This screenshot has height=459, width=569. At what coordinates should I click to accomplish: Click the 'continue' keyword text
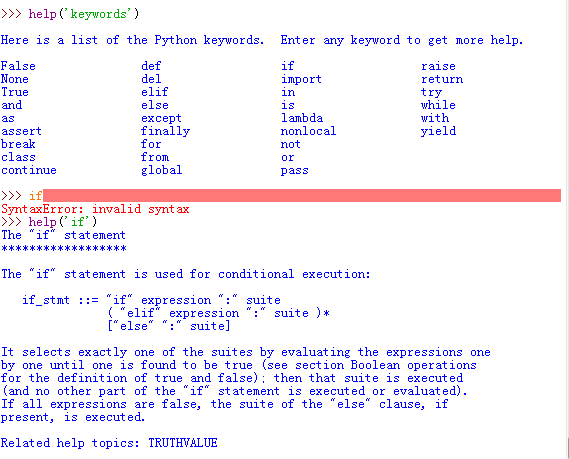tap(29, 170)
